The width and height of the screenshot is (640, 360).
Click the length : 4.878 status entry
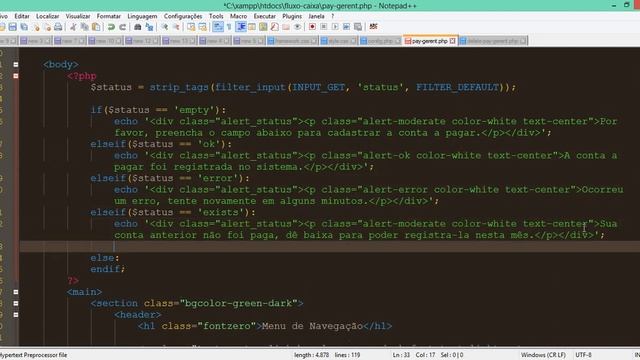(x=311, y=355)
